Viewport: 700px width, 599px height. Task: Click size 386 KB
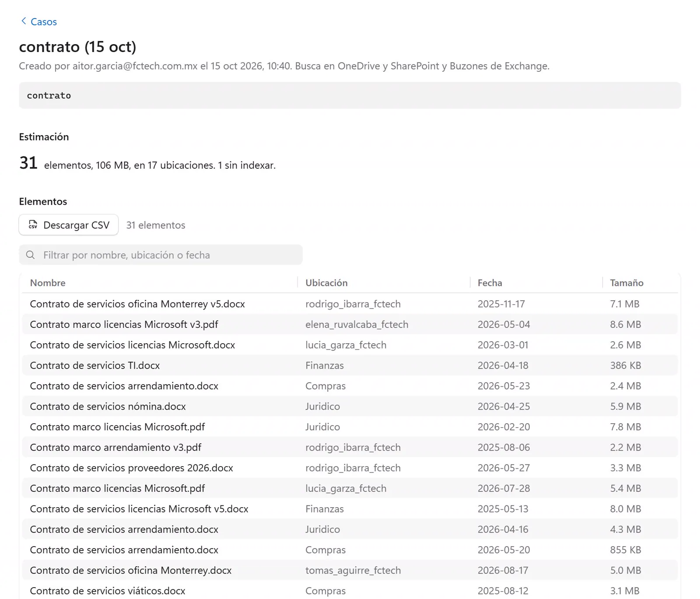(x=626, y=366)
